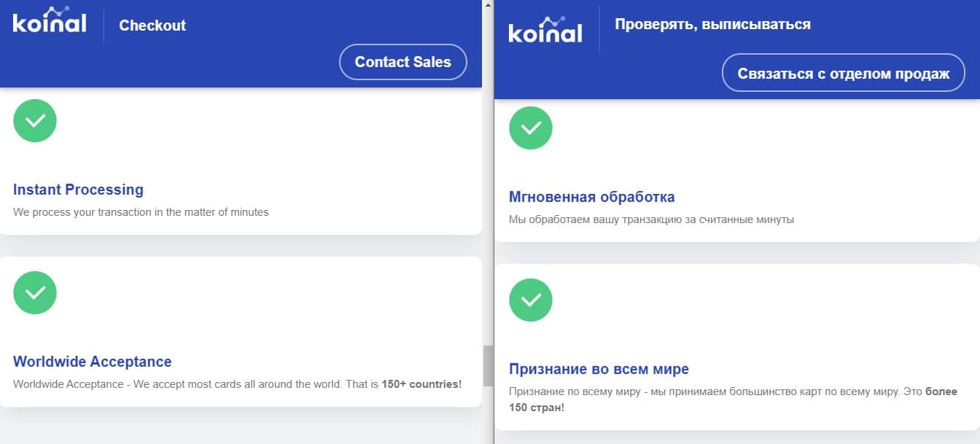Click the Мгновенная обработка heading
The image size is (980, 444).
[591, 197]
